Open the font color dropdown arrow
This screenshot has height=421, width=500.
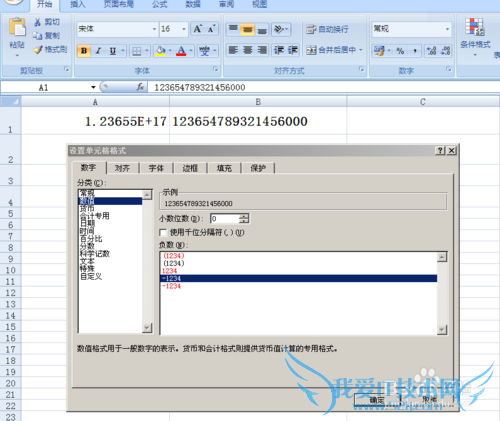tap(191, 51)
